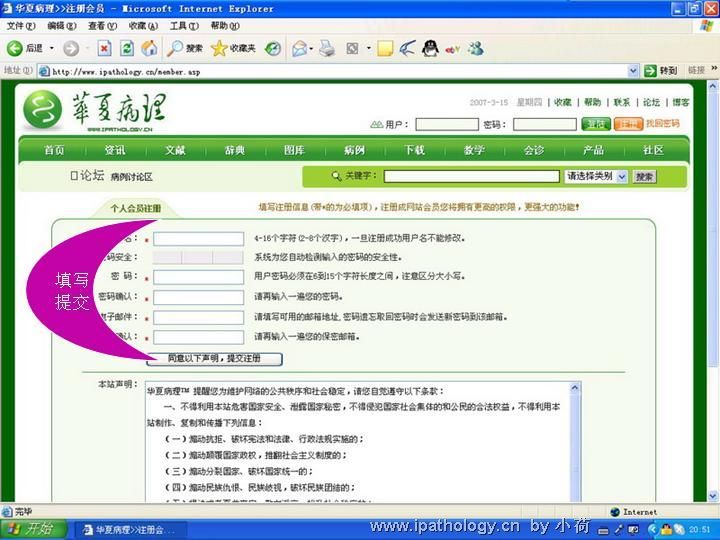This screenshot has width=720, height=540.
Task: Click the 联系 link in page header
Action: point(622,102)
